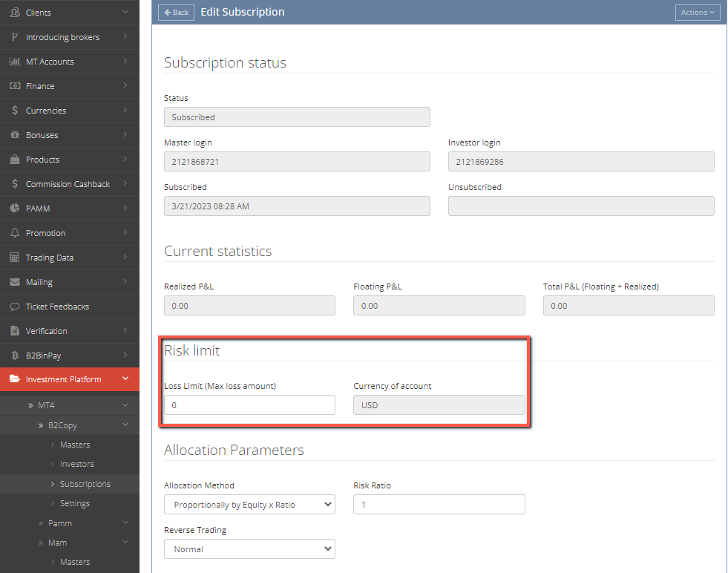Click the Loss Limit input field
This screenshot has height=573, width=728.
(249, 405)
